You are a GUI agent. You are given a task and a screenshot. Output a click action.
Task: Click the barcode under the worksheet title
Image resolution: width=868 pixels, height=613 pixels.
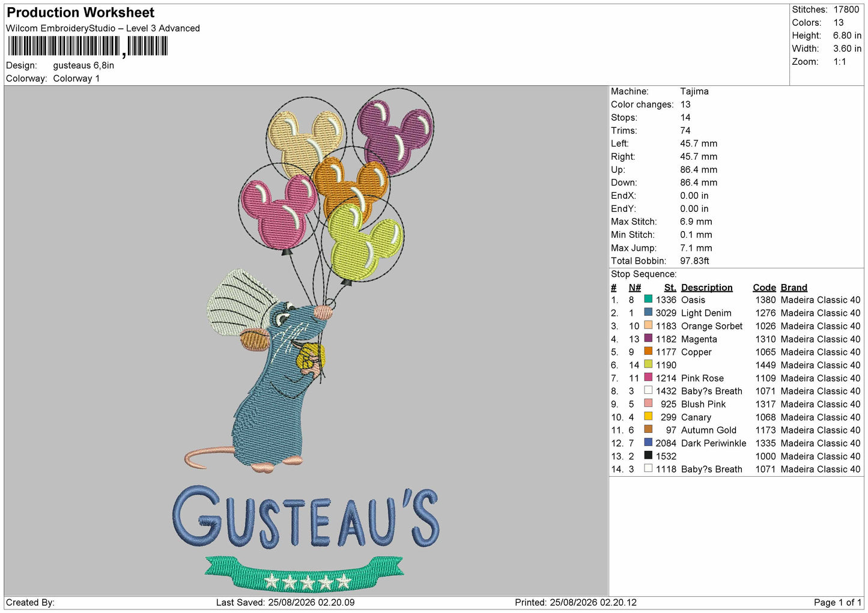pyautogui.click(x=88, y=46)
